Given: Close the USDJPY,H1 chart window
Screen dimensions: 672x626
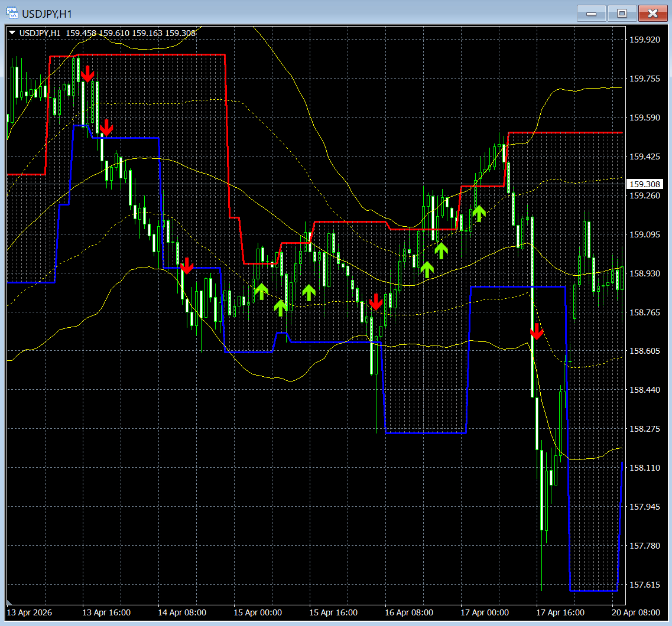Looking at the screenshot, I should pos(652,13).
